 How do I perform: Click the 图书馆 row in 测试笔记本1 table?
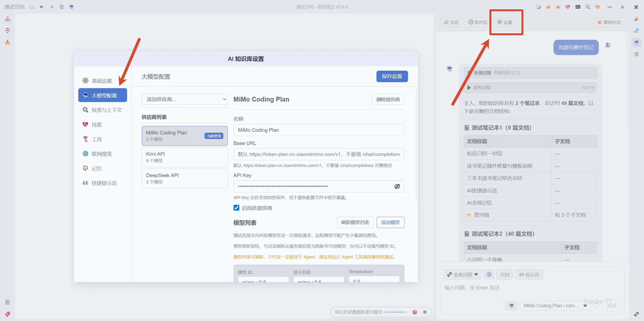(x=530, y=215)
